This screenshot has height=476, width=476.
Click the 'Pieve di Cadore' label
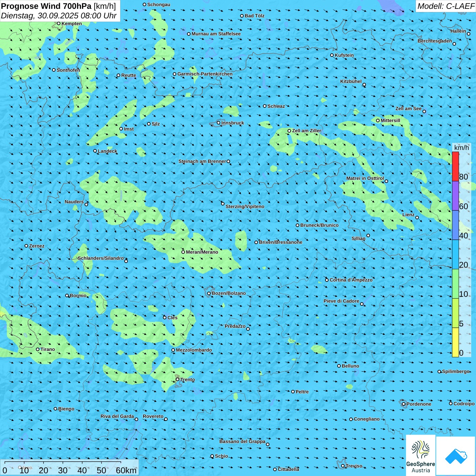341,301
